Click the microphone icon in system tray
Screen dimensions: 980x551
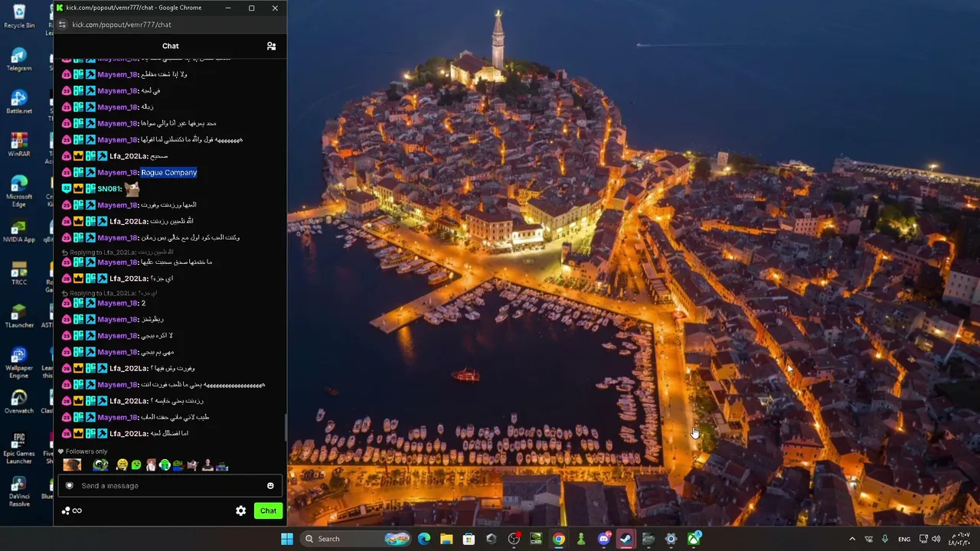pos(885,539)
